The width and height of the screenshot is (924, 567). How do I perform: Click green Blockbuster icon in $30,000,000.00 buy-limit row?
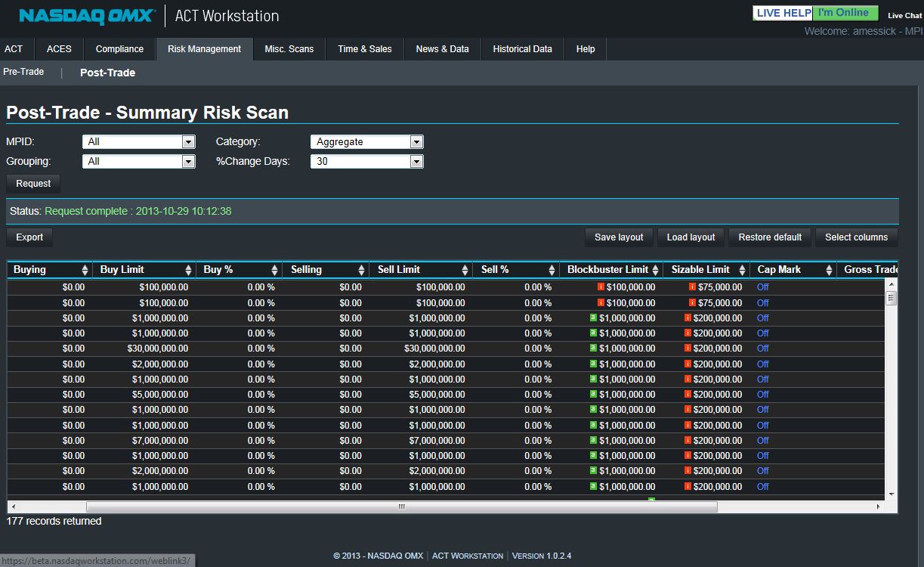593,348
